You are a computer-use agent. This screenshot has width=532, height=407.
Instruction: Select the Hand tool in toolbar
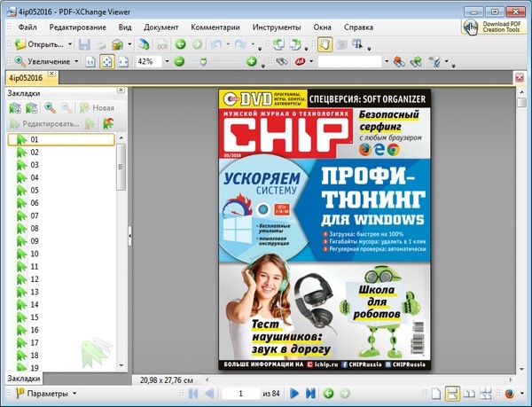325,43
